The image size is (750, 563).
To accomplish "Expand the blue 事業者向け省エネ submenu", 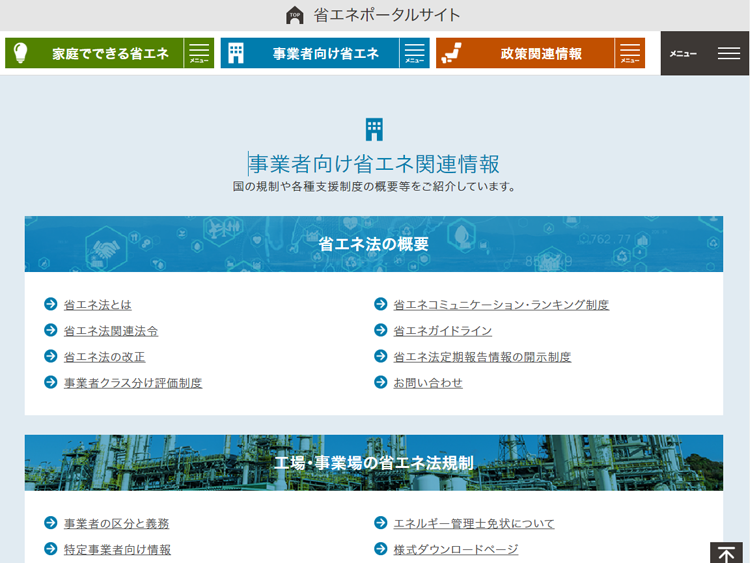I will point(415,53).
